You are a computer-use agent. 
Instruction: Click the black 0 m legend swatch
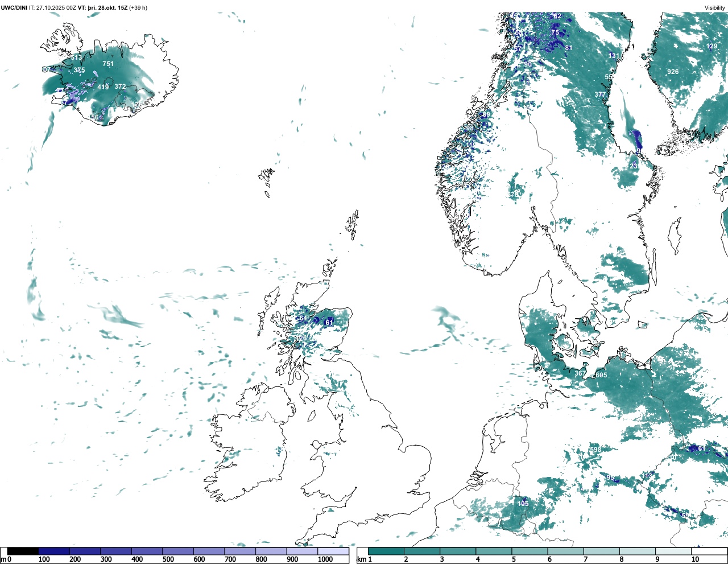[x=23, y=551]
